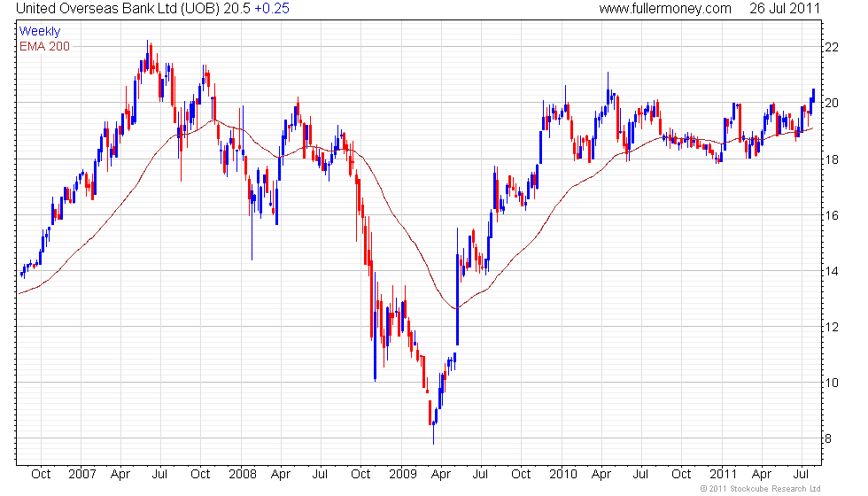The image size is (868, 496).
Task: Click the '© 2011 Stockcube Research Ltd' text
Action: pos(761,488)
